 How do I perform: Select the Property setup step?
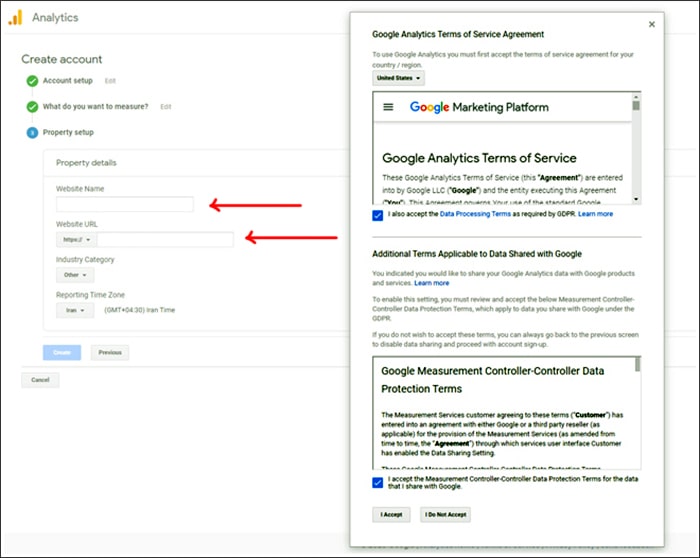pyautogui.click(x=68, y=132)
